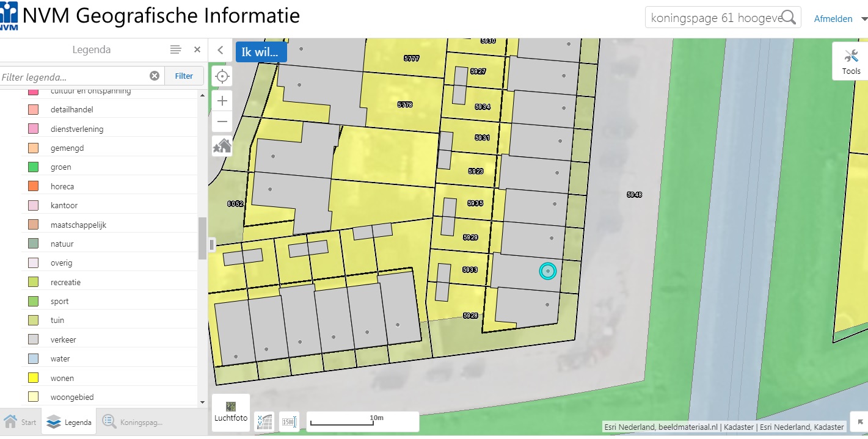
Task: Open the Koningspag... results tab
Action: [x=133, y=422]
